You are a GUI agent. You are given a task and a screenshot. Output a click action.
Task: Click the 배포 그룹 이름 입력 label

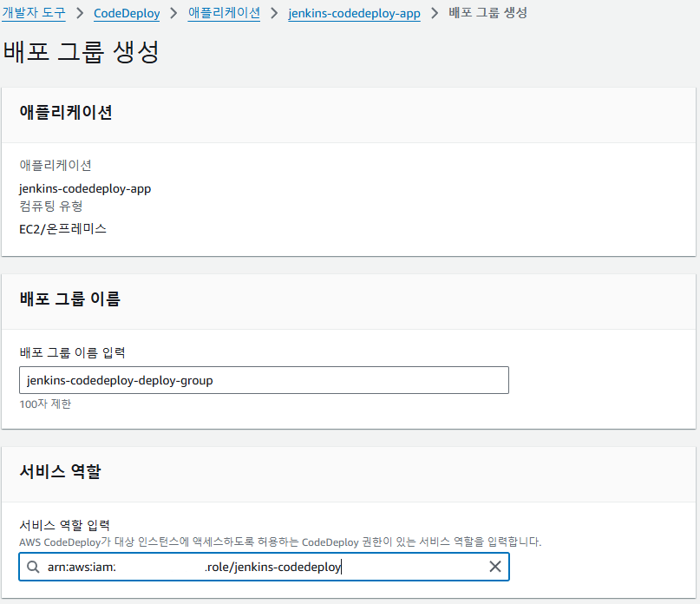[72, 352]
